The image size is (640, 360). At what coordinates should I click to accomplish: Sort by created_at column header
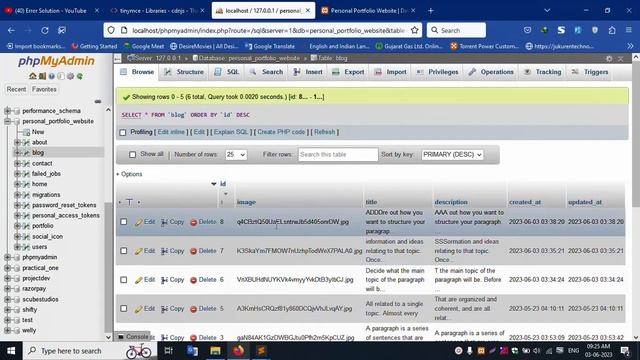click(525, 202)
